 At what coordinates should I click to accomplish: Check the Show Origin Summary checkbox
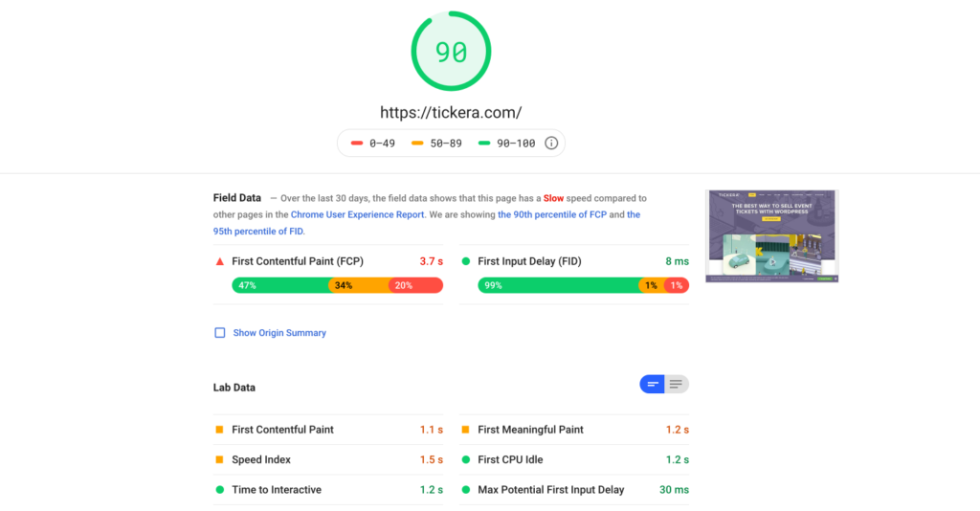[220, 333]
